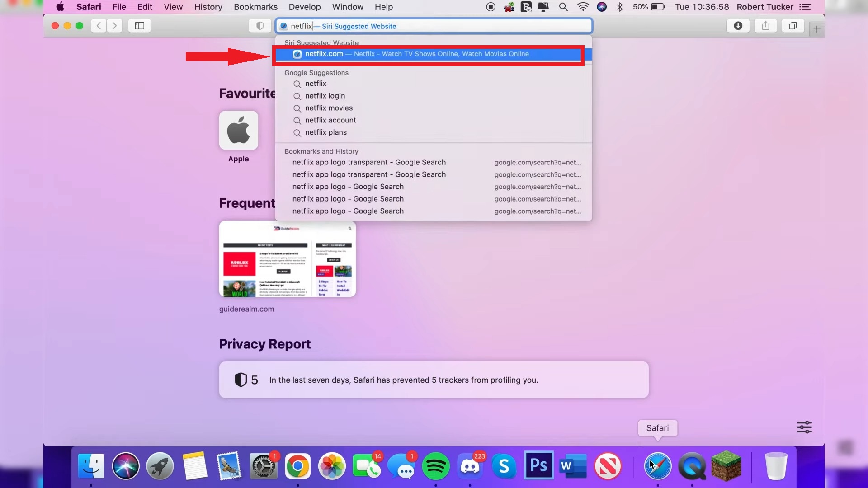Open the Develop menu

[x=304, y=7]
